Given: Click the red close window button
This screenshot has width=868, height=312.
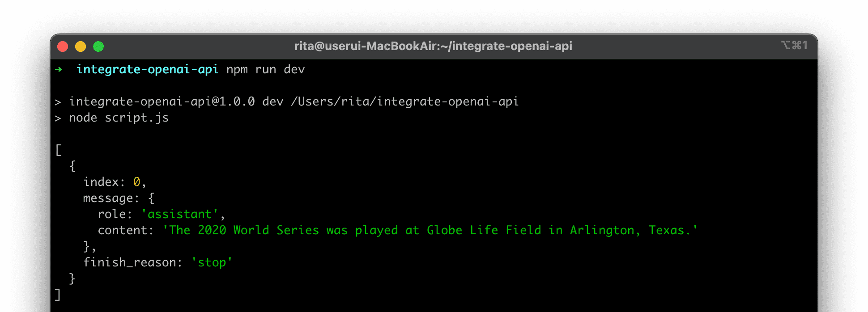Looking at the screenshot, I should (x=63, y=46).
